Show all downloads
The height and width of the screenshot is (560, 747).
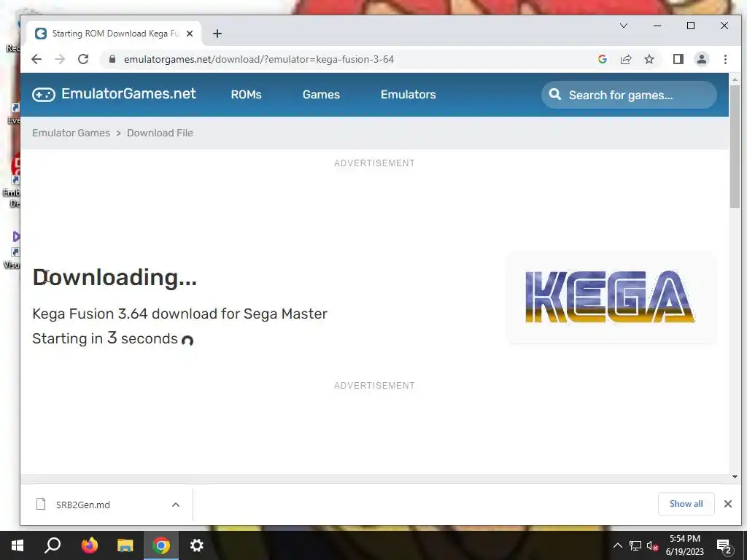pos(686,504)
